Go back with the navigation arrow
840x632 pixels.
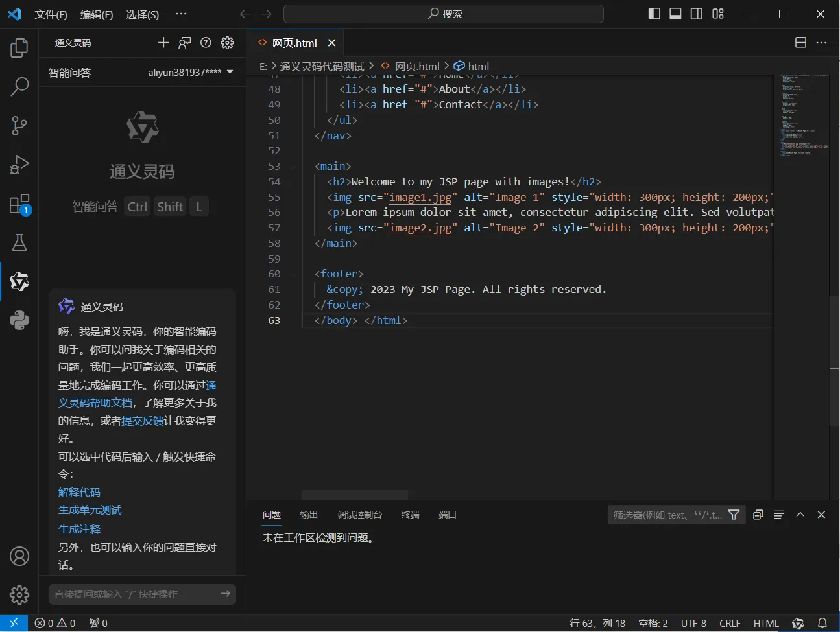tap(245, 14)
